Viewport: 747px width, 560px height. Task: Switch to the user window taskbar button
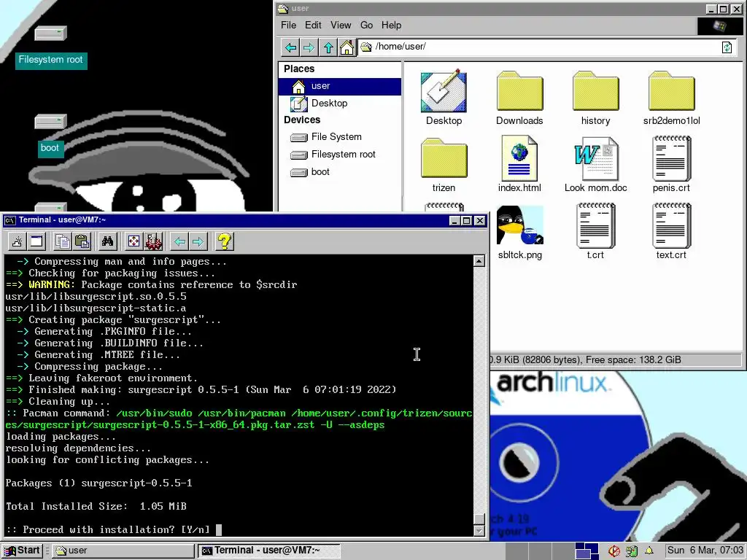coord(123,551)
